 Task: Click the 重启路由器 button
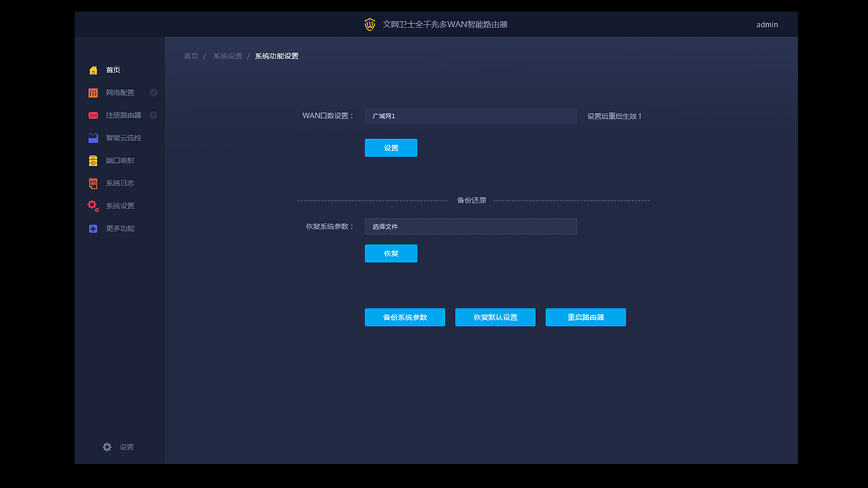click(x=586, y=317)
